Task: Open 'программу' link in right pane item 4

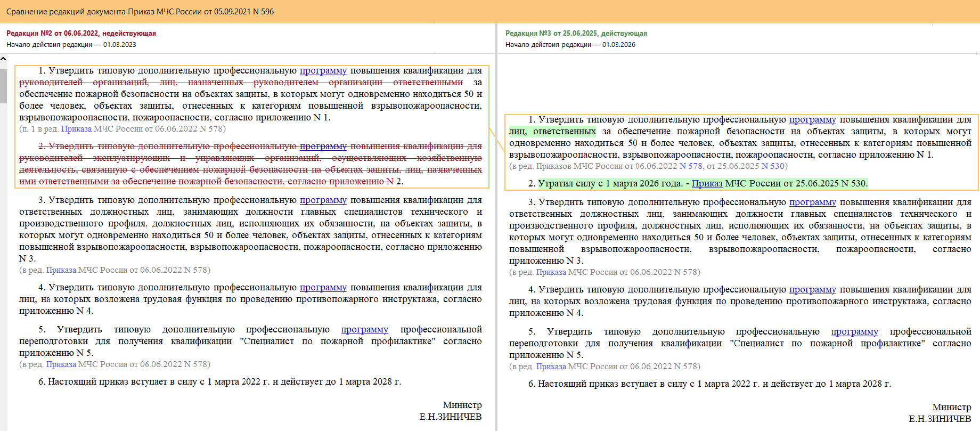Action: [x=812, y=290]
